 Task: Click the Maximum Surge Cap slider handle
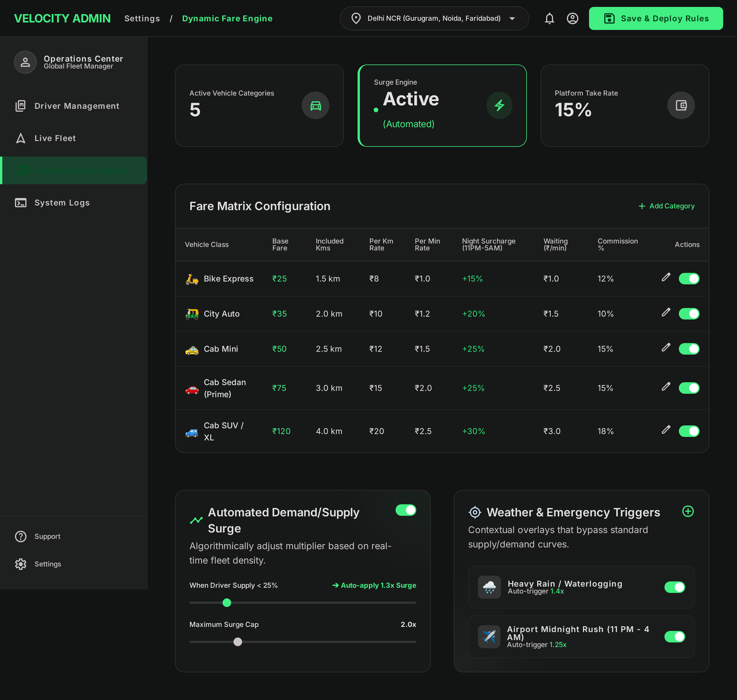[x=238, y=642]
